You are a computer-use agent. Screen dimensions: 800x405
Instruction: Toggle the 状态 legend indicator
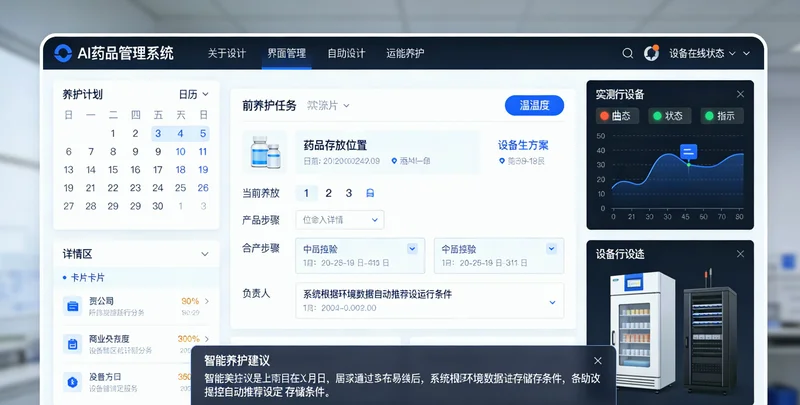(656, 116)
